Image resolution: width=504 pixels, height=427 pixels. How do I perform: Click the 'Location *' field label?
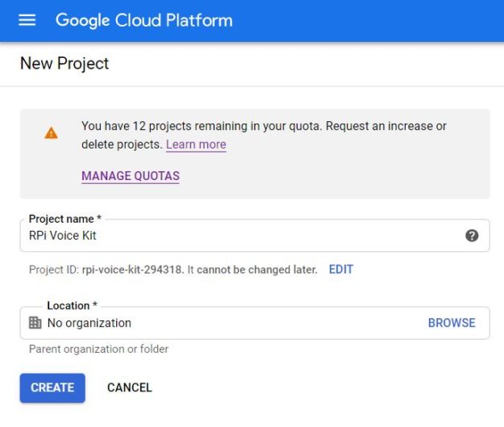coord(72,305)
